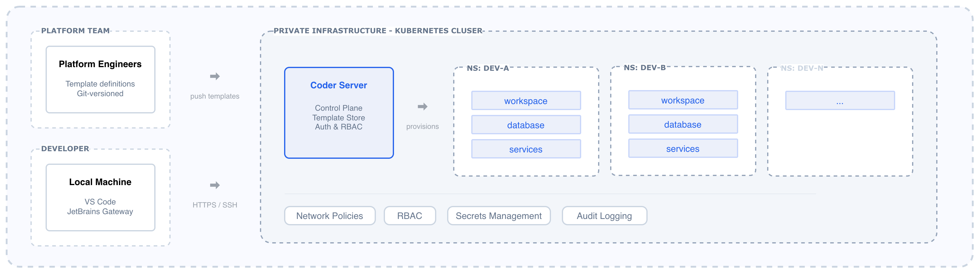Click the PRIVATE INFRASTRUCTURE - KUBERNETES CLUSER heading

click(378, 31)
